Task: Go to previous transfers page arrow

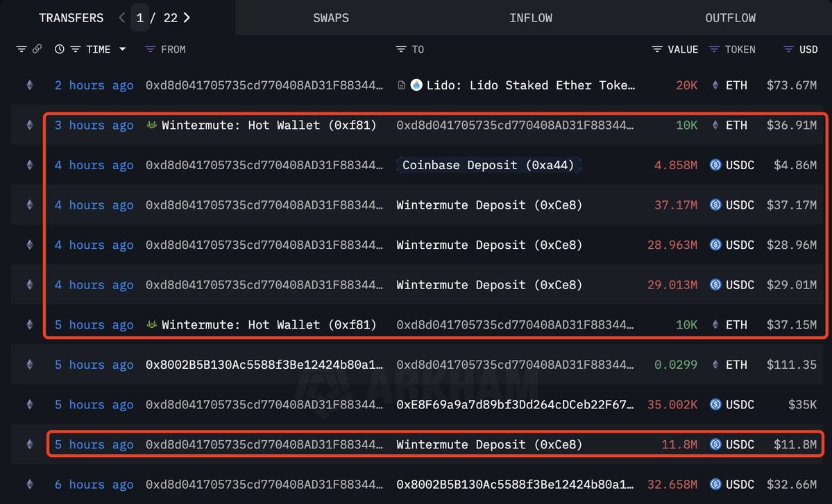Action: click(x=122, y=17)
